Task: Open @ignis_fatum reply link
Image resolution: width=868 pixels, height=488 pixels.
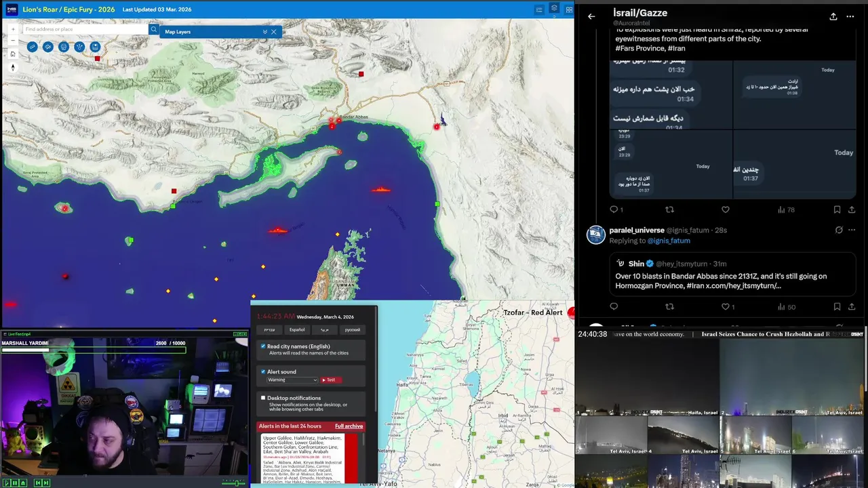Action: click(669, 241)
